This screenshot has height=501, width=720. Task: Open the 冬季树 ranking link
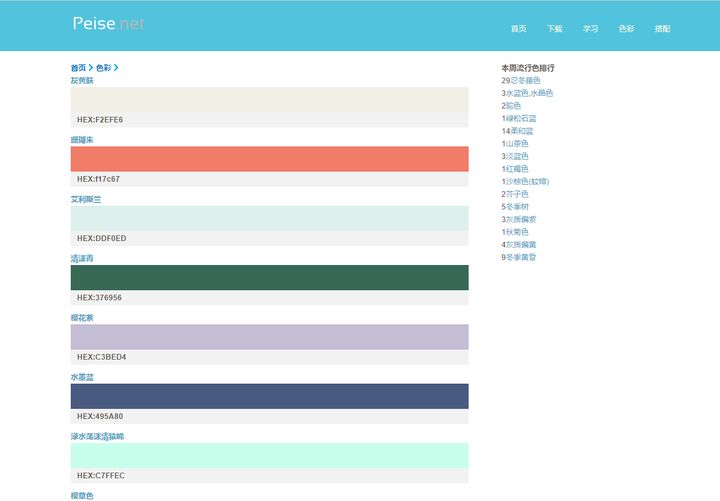[x=517, y=207]
